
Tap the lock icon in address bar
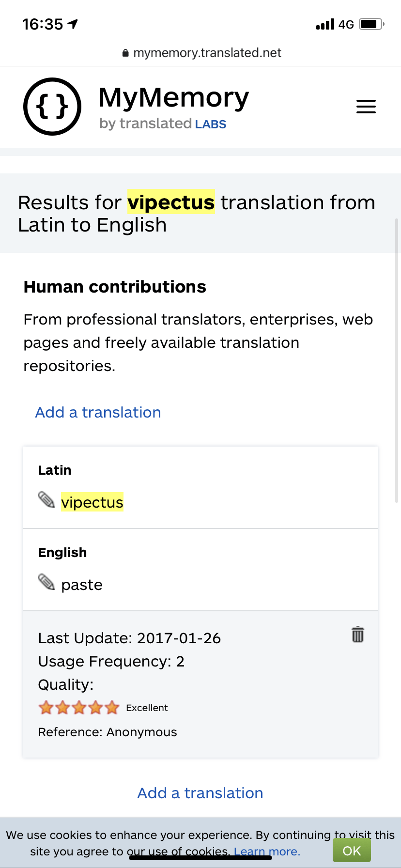(125, 53)
